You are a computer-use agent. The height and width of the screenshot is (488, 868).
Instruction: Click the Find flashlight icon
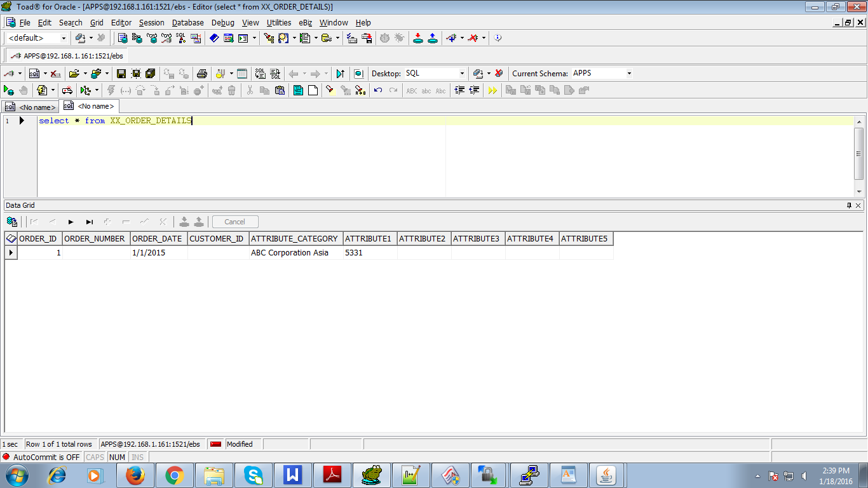point(330,91)
